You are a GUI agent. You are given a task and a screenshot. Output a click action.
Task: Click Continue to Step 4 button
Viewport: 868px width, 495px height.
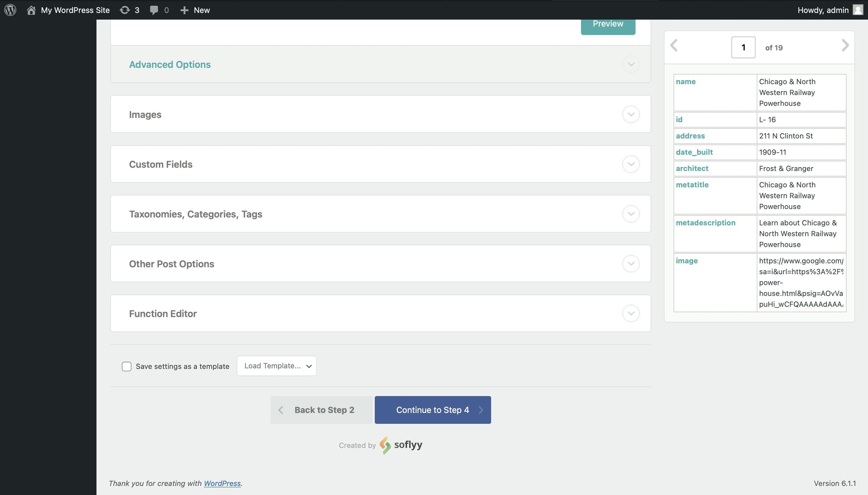[432, 410]
